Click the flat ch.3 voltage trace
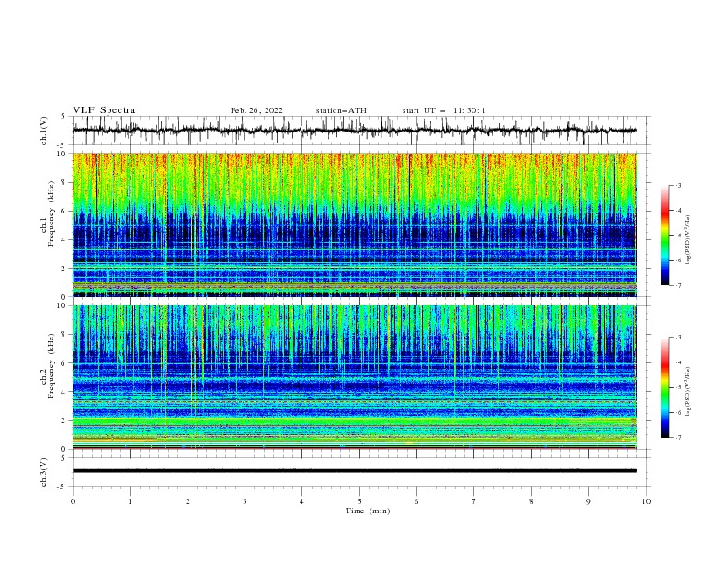The width and height of the screenshot is (728, 563). (354, 471)
